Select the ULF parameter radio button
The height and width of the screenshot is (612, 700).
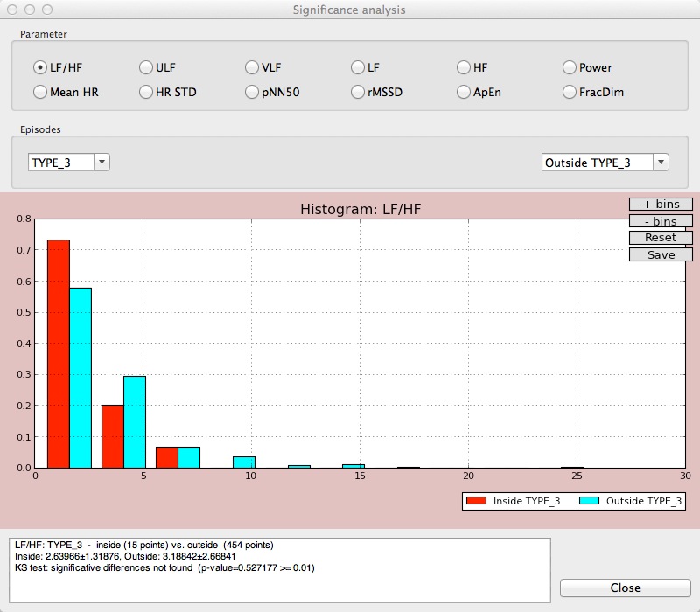tap(146, 67)
